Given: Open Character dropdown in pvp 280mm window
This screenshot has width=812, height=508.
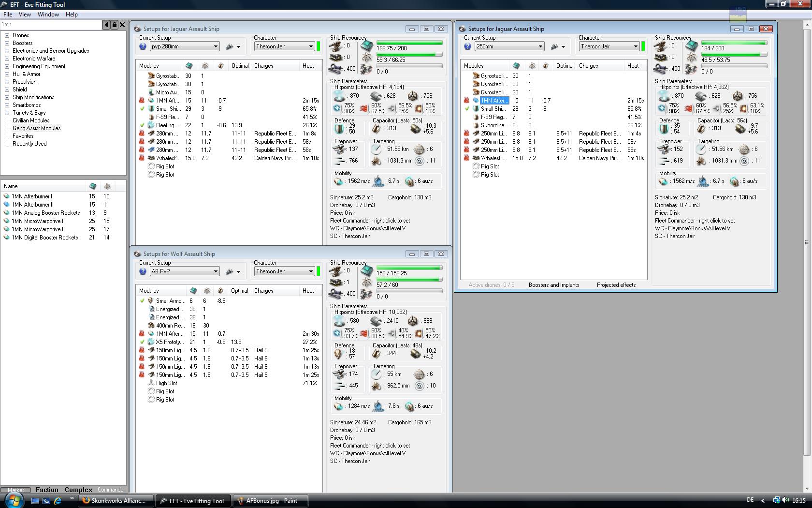Looking at the screenshot, I should pyautogui.click(x=285, y=46).
